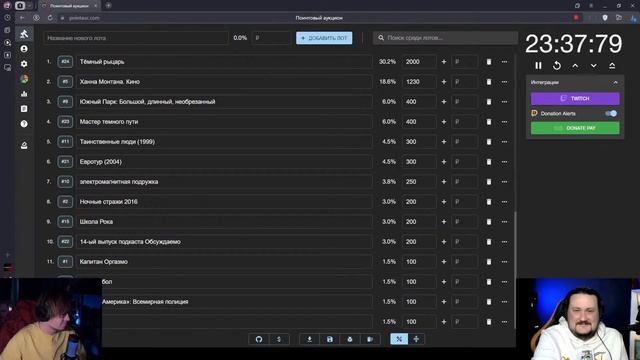Select the browser tab Поинтовый аукцион

pyautogui.click(x=69, y=6)
